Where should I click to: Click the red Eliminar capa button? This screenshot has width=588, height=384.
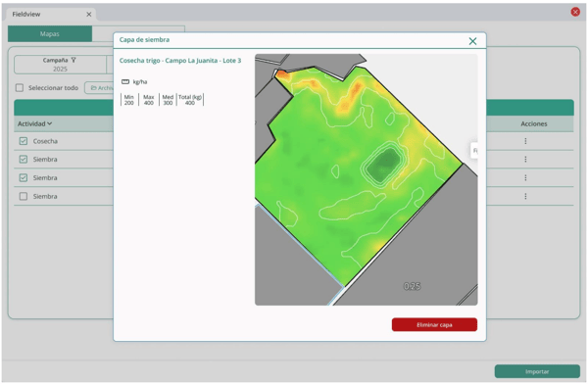[x=434, y=325]
